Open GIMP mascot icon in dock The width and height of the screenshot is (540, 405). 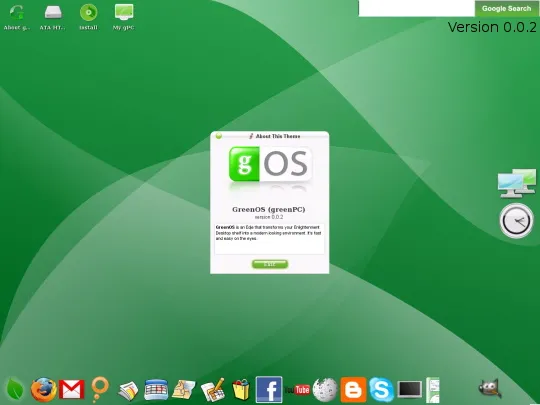489,388
